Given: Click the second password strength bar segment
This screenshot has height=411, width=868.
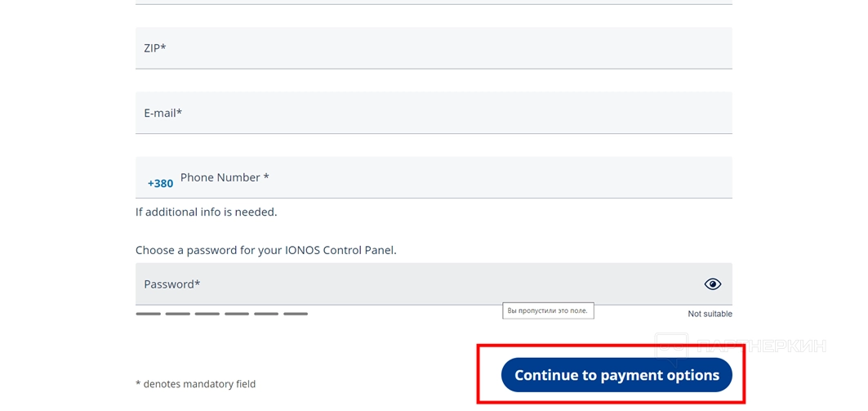Looking at the screenshot, I should (x=177, y=314).
